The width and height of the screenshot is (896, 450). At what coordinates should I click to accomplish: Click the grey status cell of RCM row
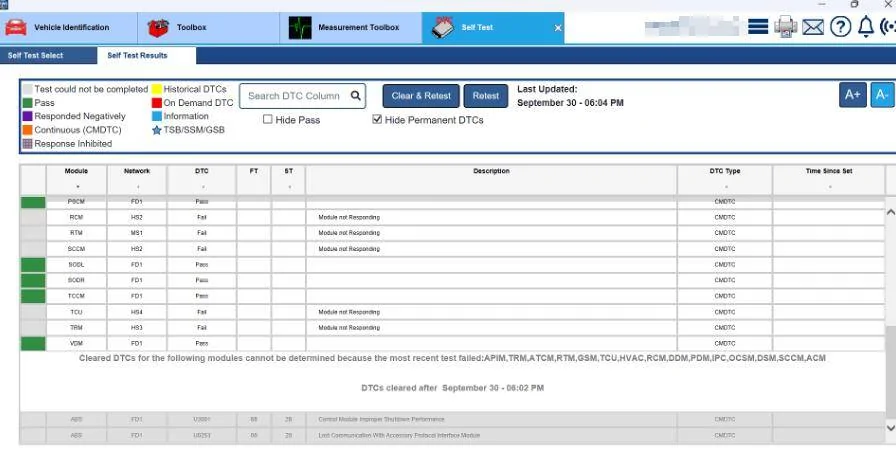[33, 217]
